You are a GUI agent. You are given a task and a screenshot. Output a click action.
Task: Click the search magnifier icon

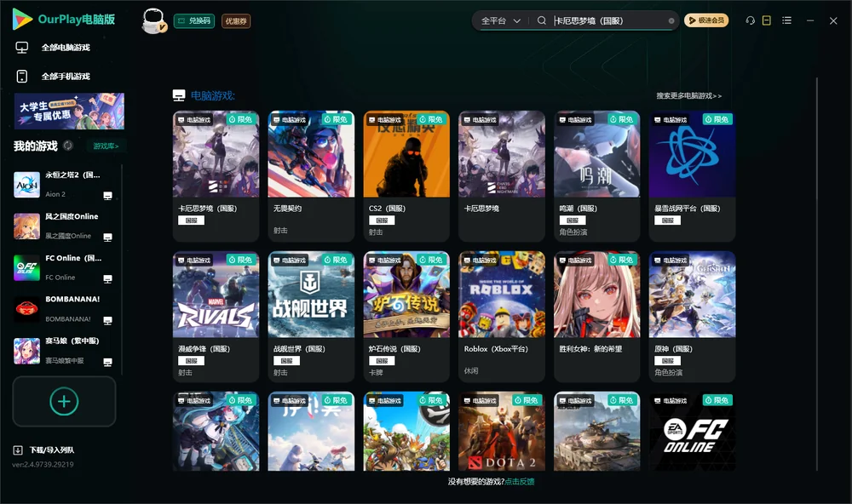point(542,20)
